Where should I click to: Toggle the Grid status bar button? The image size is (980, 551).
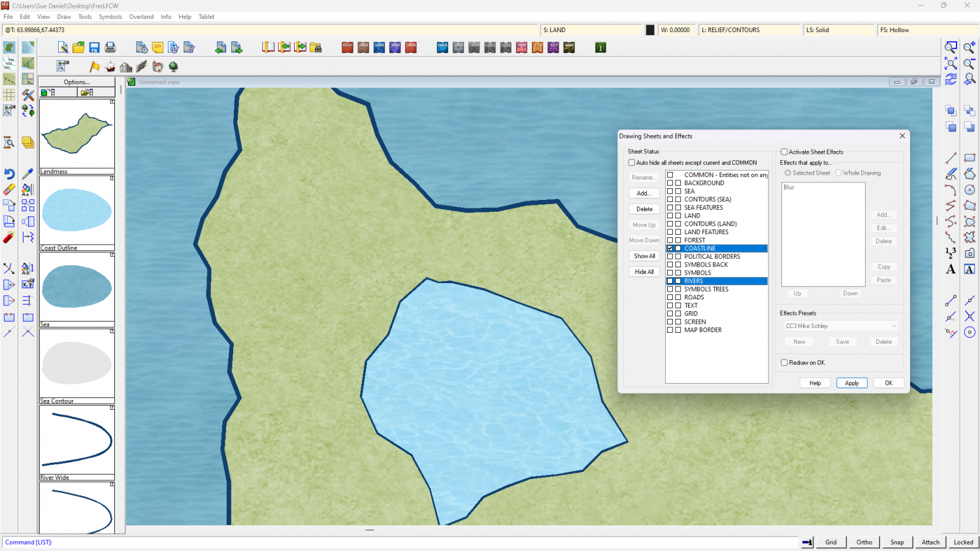point(831,543)
